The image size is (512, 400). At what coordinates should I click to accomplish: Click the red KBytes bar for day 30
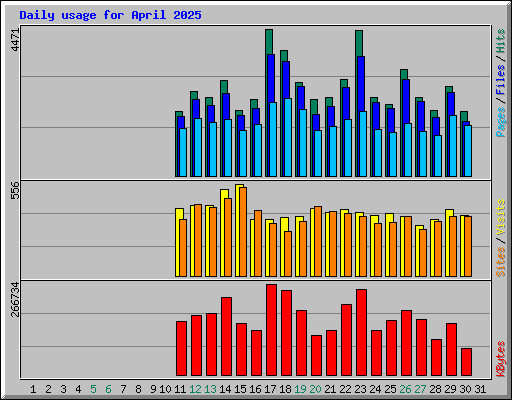tap(466, 362)
